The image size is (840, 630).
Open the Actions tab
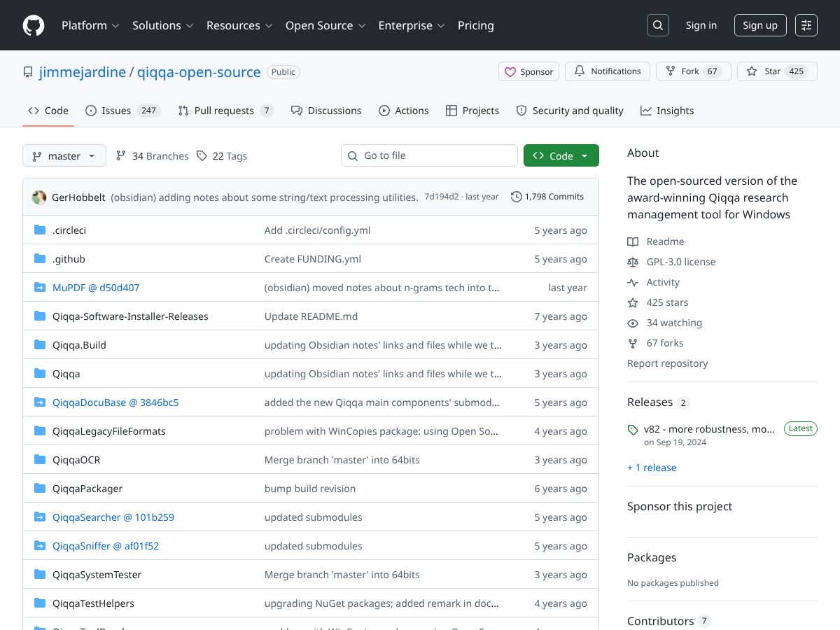[x=404, y=111]
